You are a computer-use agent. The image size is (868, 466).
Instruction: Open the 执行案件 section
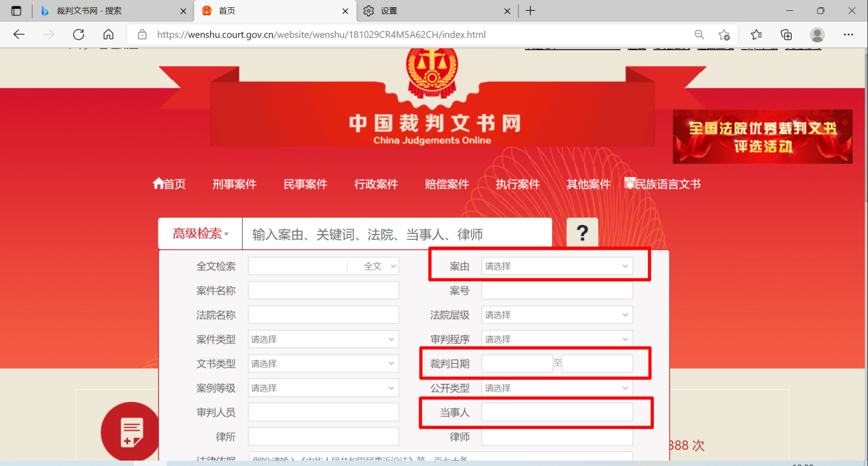517,184
